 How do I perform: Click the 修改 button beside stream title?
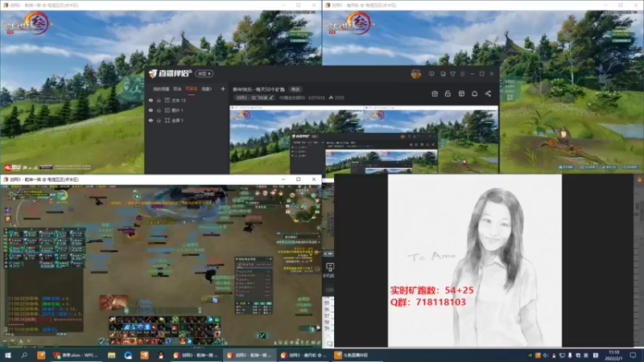(x=295, y=89)
